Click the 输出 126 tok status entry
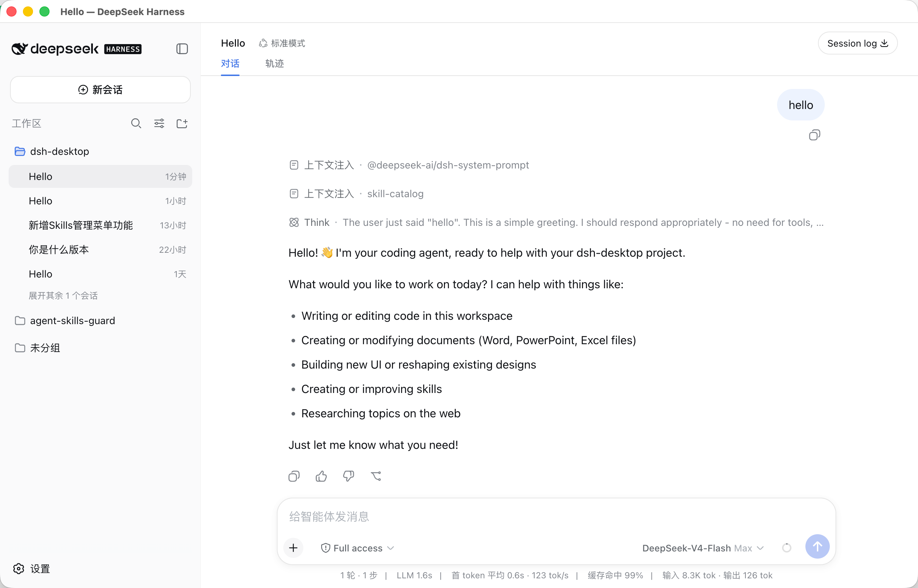Screen dimensions: 918x588 pos(748,575)
